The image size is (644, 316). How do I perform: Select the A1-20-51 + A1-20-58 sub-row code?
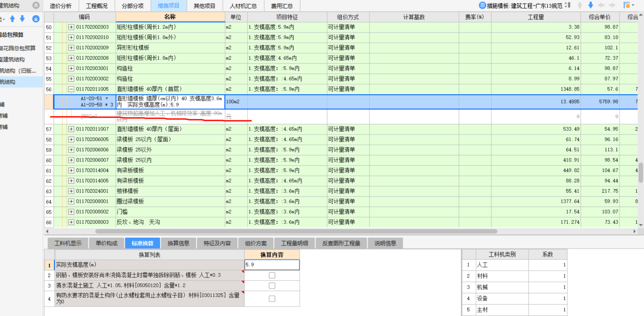97,102
